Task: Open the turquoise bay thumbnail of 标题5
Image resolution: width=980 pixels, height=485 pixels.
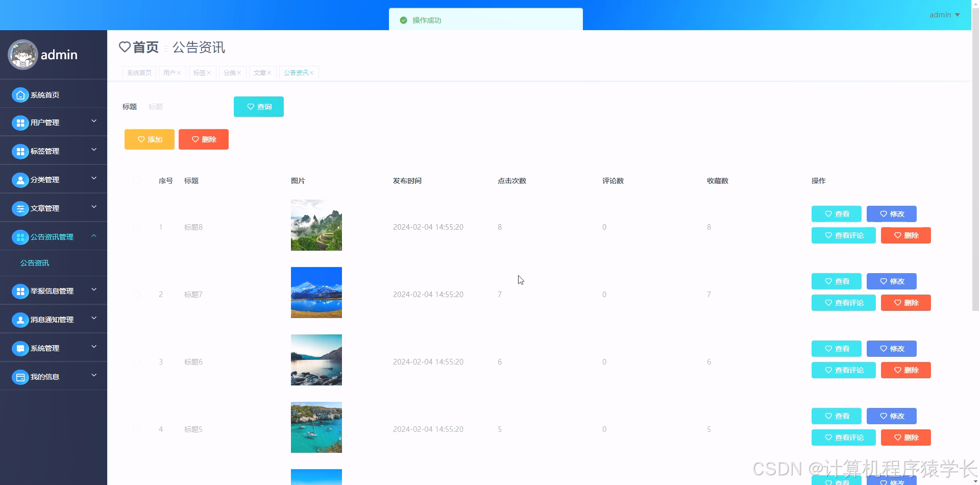Action: pyautogui.click(x=316, y=427)
